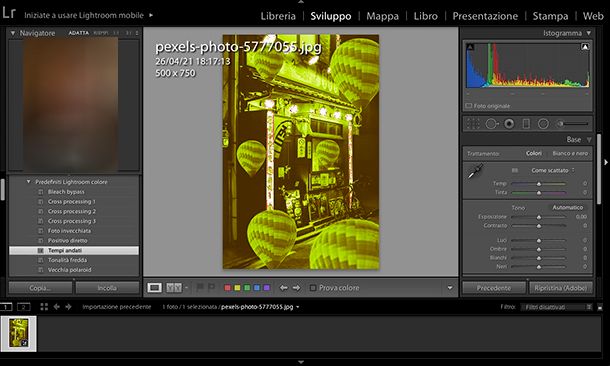This screenshot has width=610, height=366.
Task: Click the Precedente button
Action: 494,288
